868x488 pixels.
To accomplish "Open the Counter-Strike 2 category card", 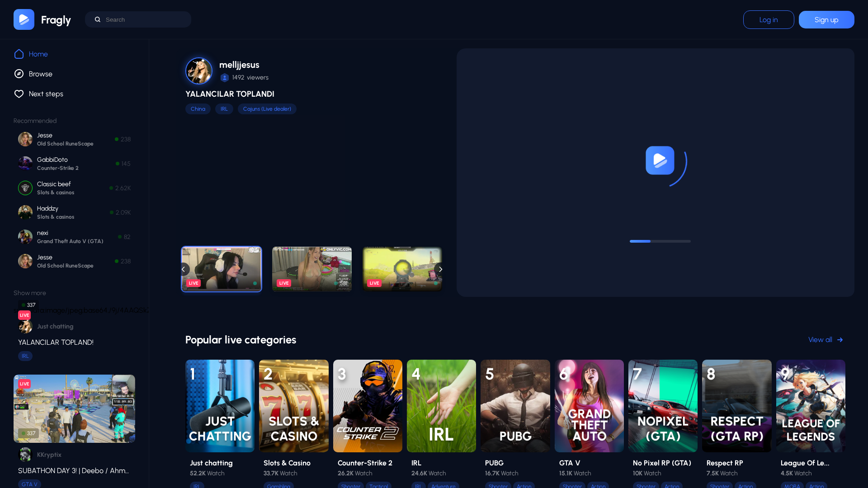I will [368, 406].
